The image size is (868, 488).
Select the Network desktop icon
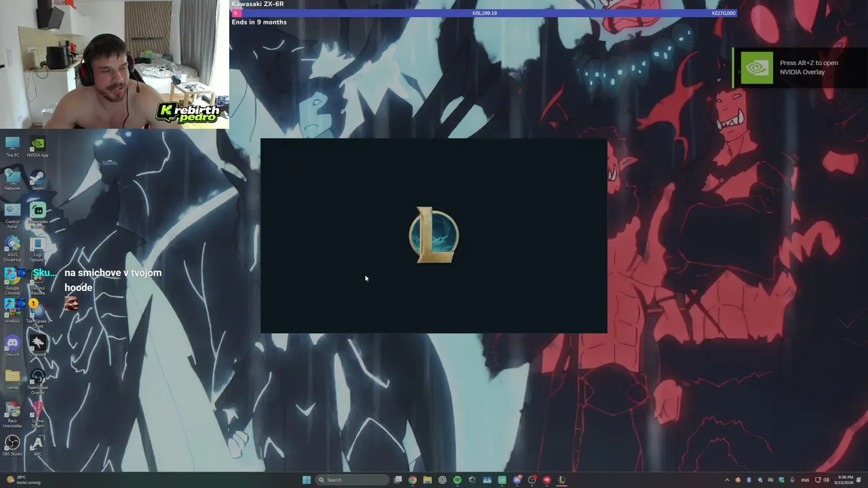click(12, 180)
